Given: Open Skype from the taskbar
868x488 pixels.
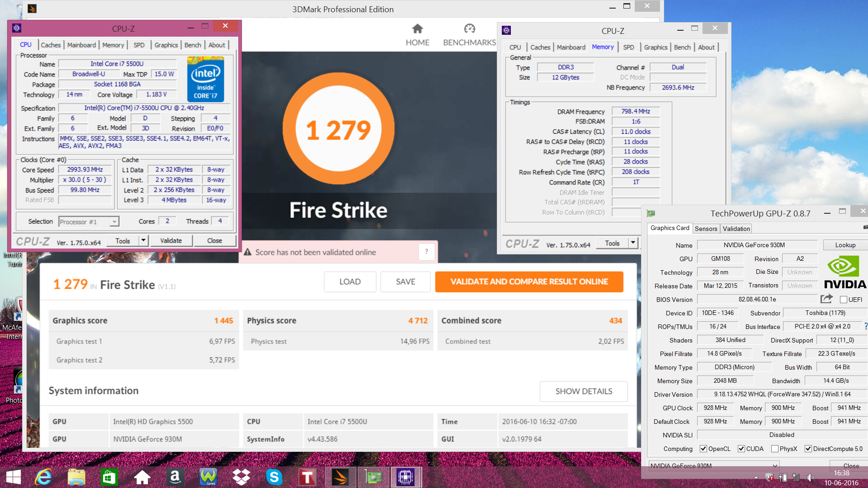Looking at the screenshot, I should coord(274,477).
